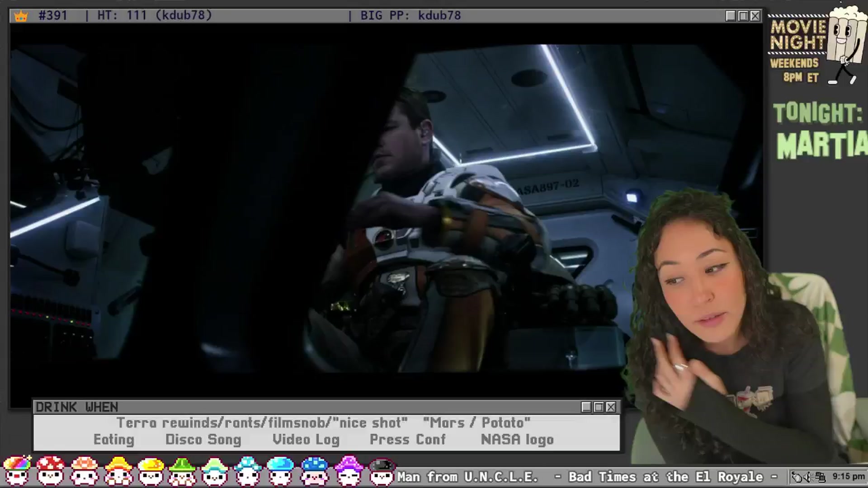868x488 pixels.
Task: Click the 'Press Conf' drink rule
Action: [x=408, y=440]
